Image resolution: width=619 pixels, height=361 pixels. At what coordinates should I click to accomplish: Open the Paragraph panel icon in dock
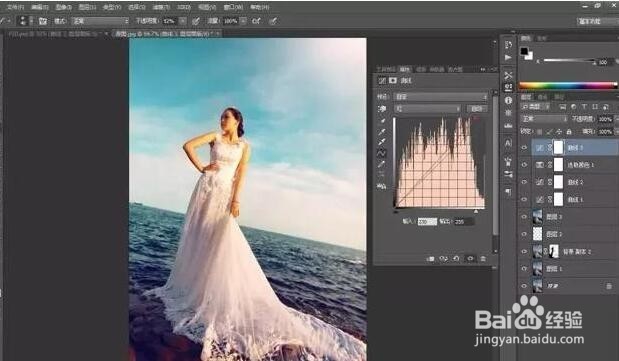coord(508,192)
